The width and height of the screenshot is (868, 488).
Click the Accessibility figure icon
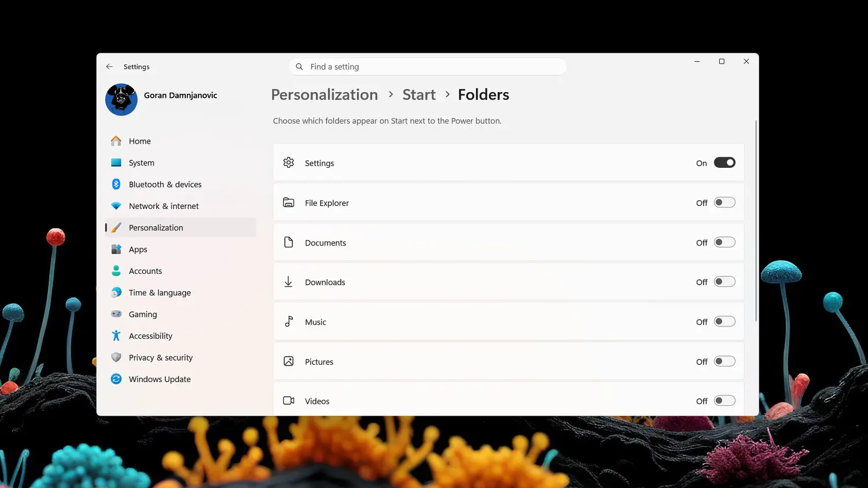tap(116, 336)
